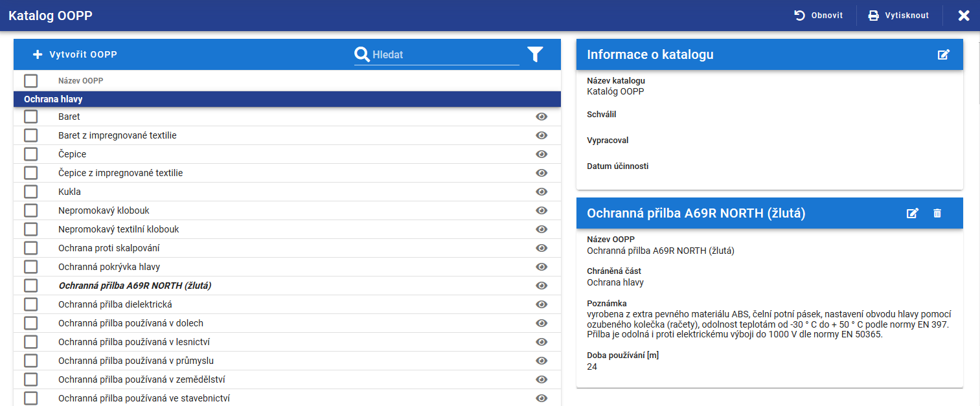Click eye icon for přilba používaná ve stavebnictví
This screenshot has height=406, width=980.
(541, 398)
